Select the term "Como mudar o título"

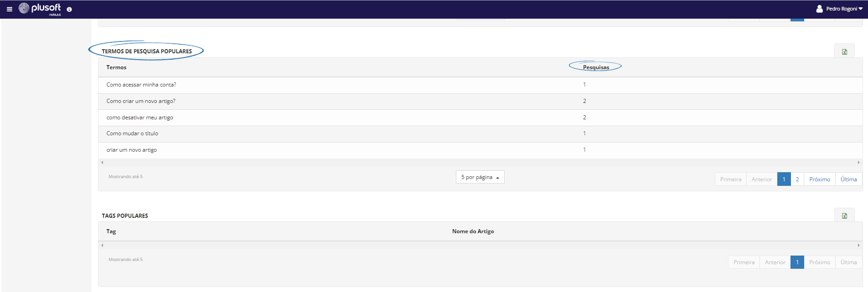pyautogui.click(x=132, y=133)
